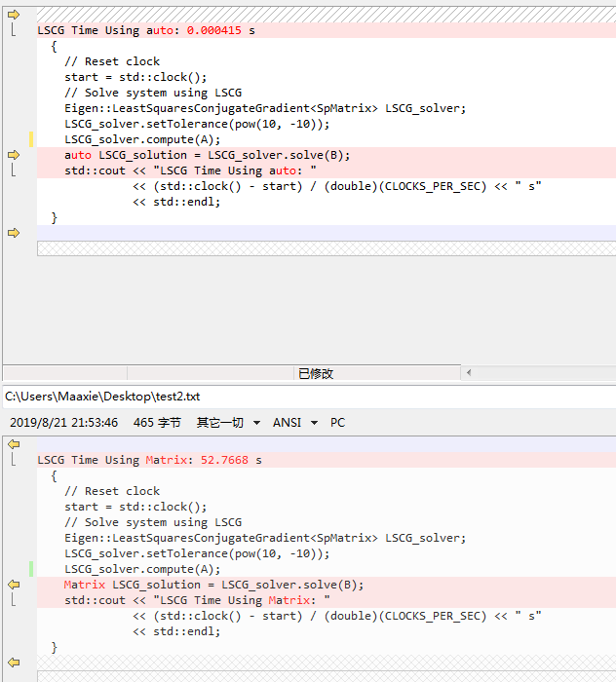
Task: Click copy-left arrow beside 'Matrix LSCG_solution' line
Action: click(14, 585)
